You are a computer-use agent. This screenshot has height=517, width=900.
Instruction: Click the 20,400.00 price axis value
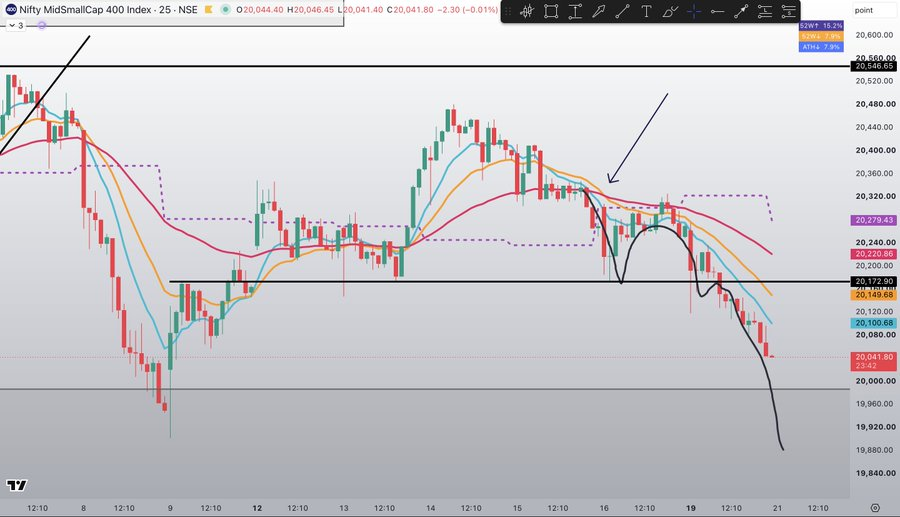click(x=875, y=150)
